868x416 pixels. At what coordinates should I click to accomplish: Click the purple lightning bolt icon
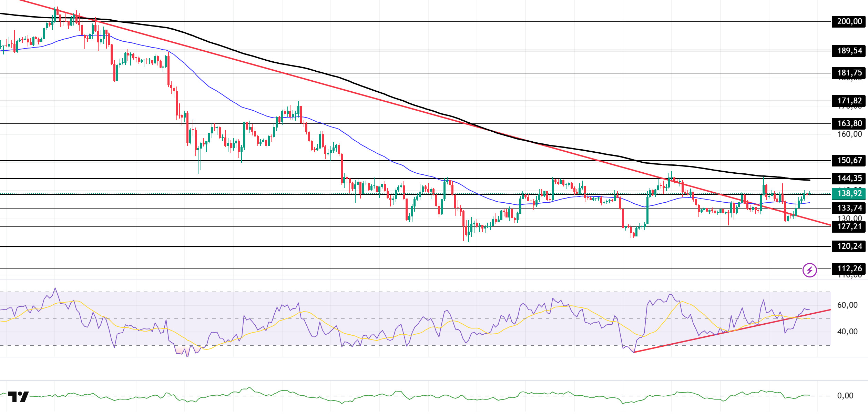(x=809, y=270)
